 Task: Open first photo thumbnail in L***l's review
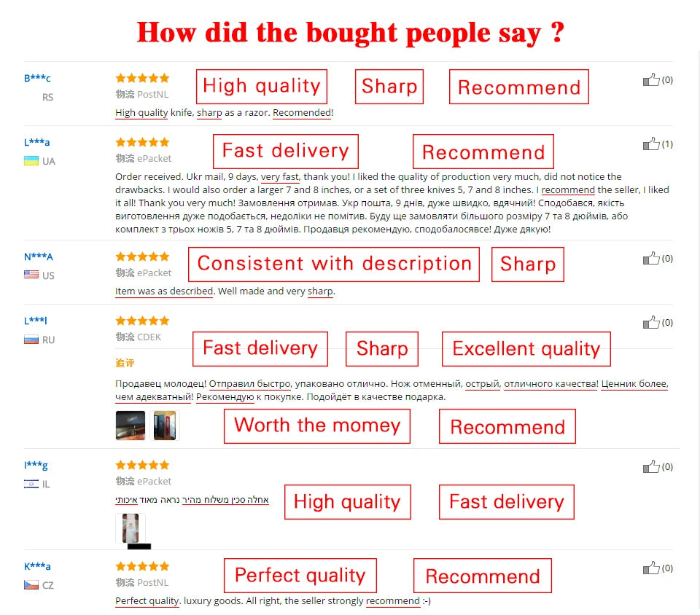[131, 426]
